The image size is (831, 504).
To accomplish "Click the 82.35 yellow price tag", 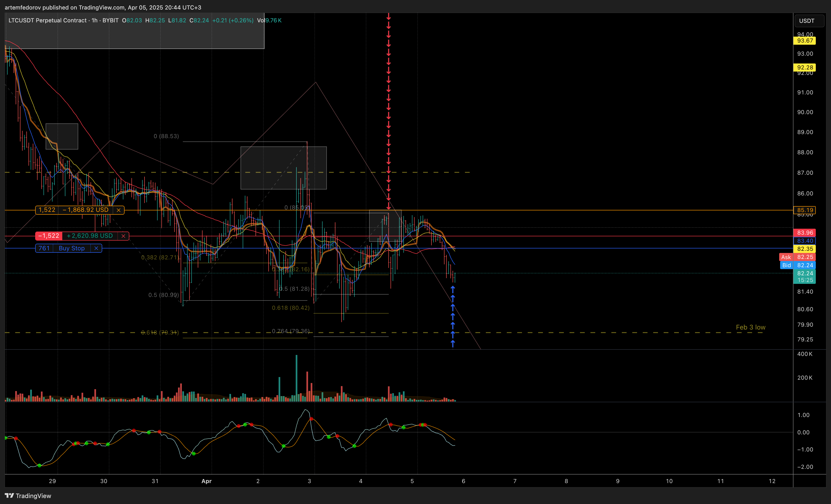I will click(804, 249).
